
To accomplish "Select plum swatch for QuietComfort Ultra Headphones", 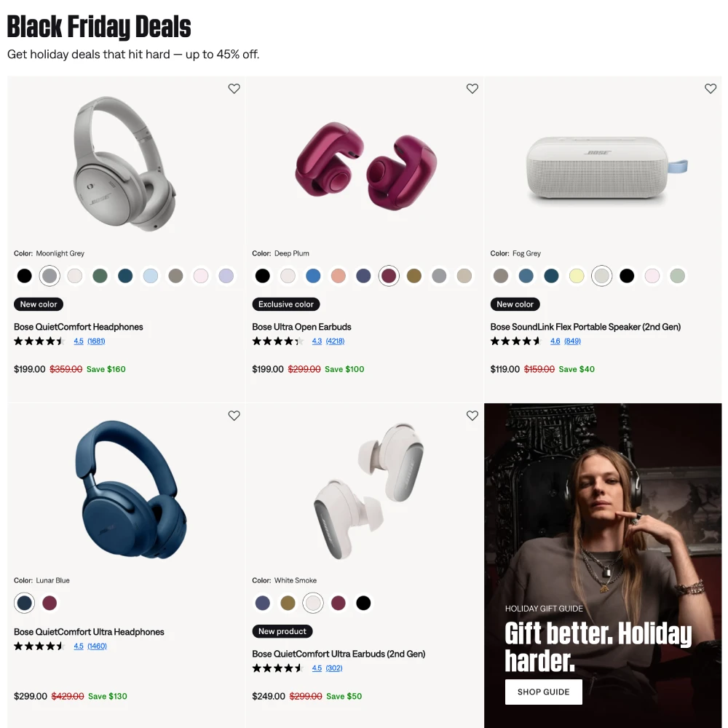I will tap(50, 603).
